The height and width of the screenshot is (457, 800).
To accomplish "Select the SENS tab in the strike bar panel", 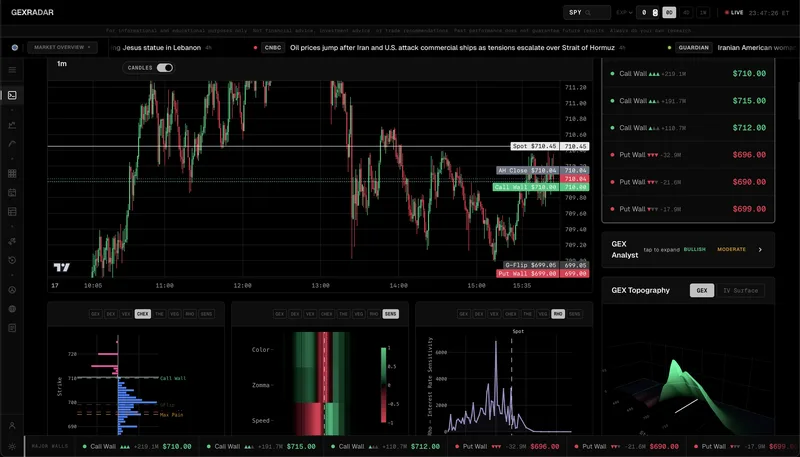I will pos(207,314).
